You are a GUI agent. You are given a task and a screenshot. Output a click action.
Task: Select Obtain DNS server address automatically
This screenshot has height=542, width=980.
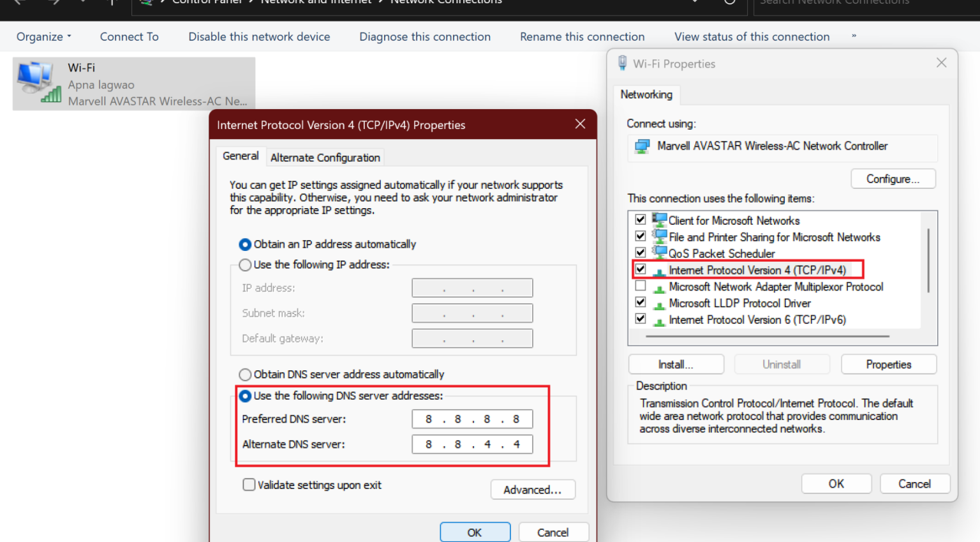pos(245,375)
